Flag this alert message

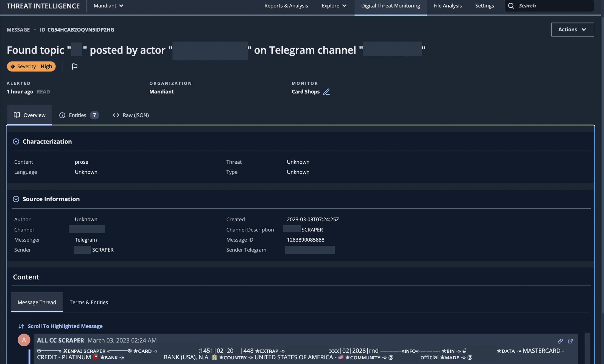tap(74, 66)
